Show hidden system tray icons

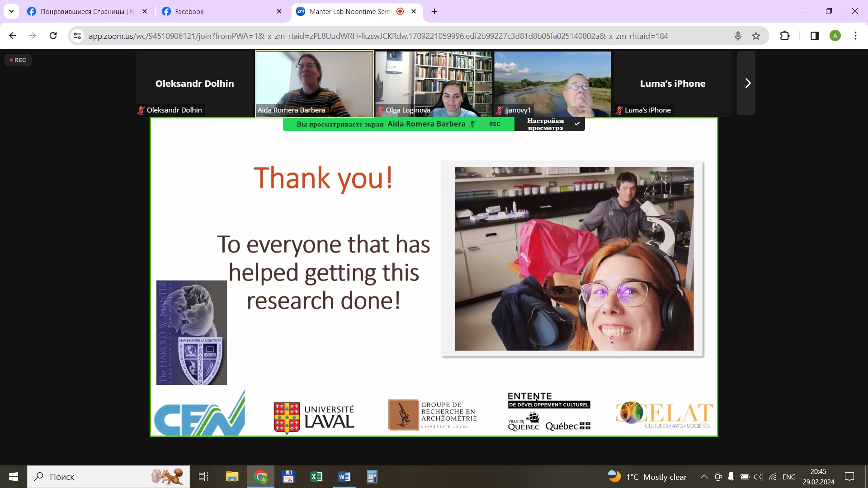pyautogui.click(x=704, y=477)
